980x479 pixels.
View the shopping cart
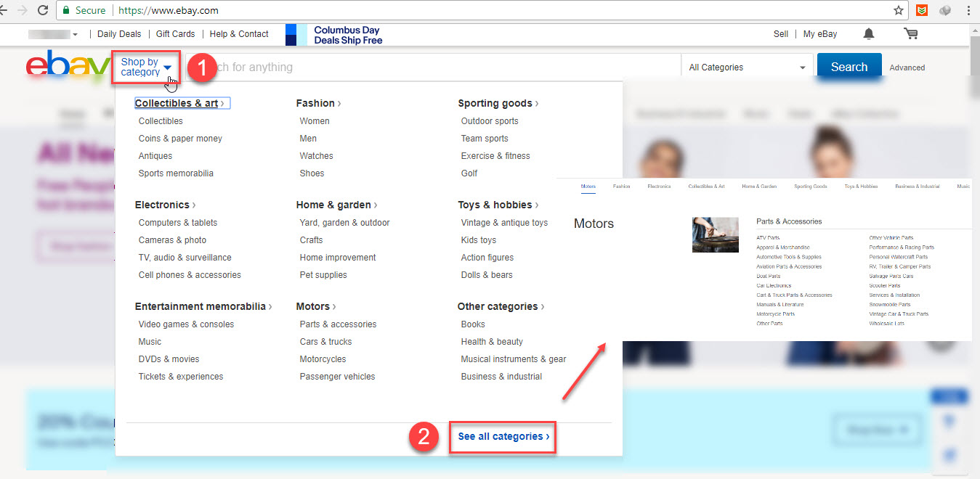coord(910,34)
